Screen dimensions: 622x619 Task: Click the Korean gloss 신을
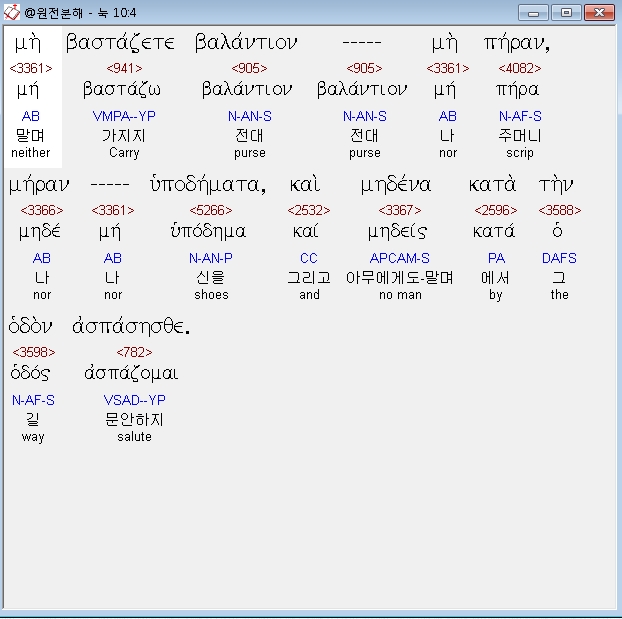(211, 277)
